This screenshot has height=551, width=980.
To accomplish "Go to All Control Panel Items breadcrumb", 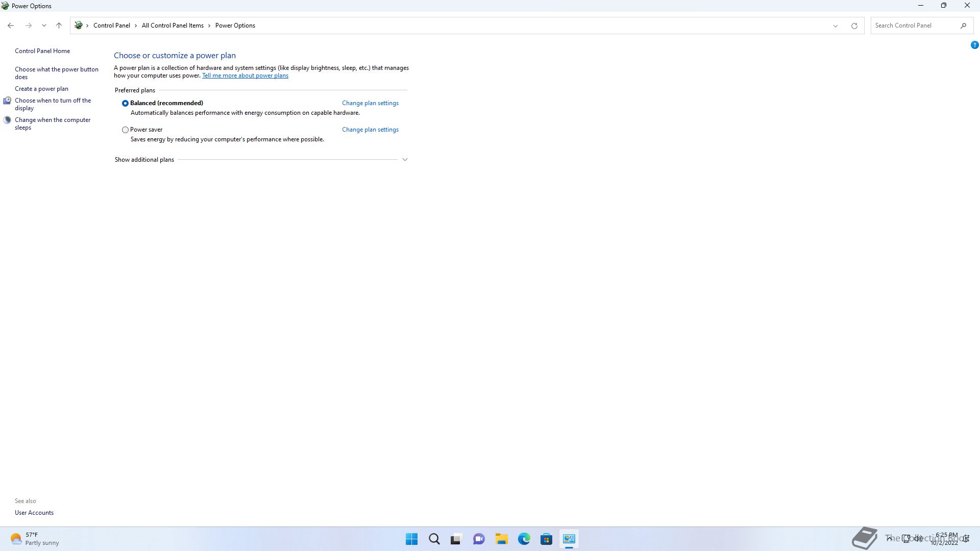I will click(x=173, y=26).
